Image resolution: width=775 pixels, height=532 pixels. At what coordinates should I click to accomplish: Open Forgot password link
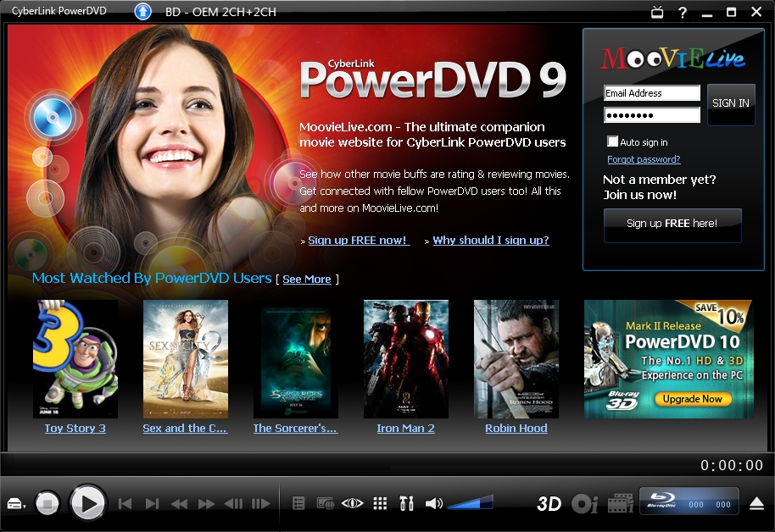[x=644, y=159]
